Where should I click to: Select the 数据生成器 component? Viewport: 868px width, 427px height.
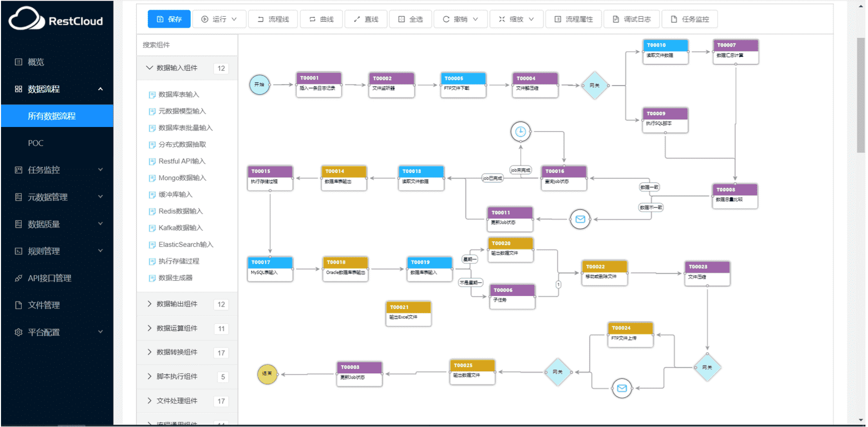pos(170,278)
